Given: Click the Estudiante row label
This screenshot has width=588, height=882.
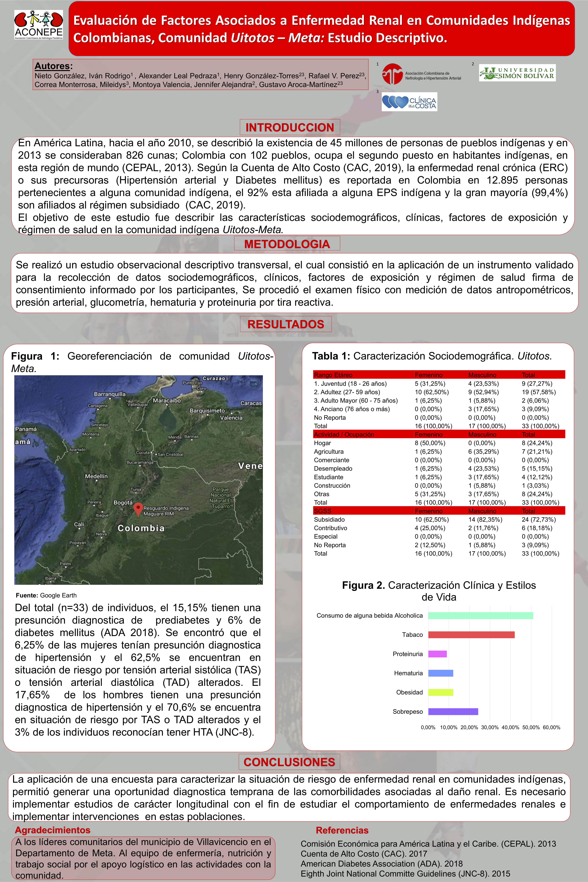Looking at the screenshot, I should coord(328,477).
